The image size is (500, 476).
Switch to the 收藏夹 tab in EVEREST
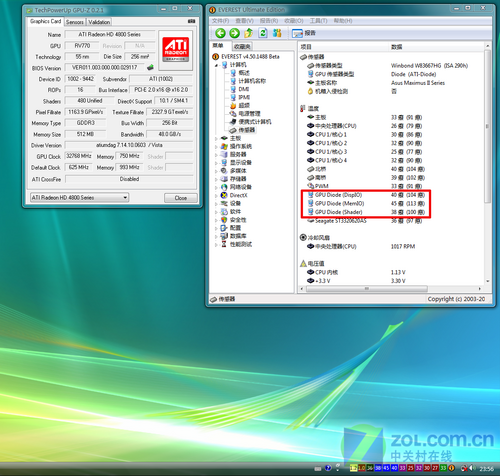click(242, 46)
